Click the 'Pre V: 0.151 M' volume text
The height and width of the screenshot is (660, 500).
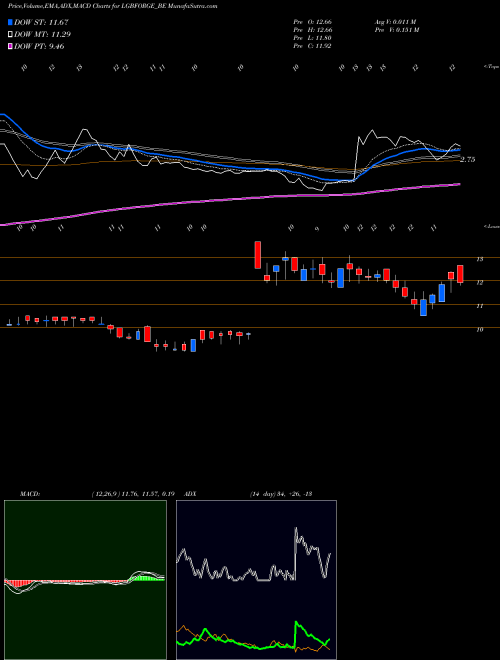(397, 30)
